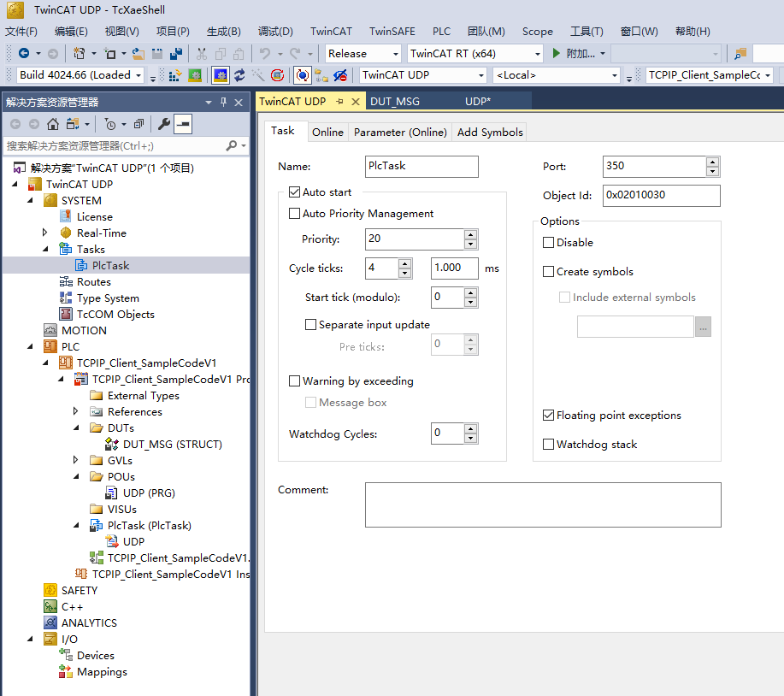Click the Open File folder icon
Image resolution: width=784 pixels, height=696 pixels.
[139, 53]
